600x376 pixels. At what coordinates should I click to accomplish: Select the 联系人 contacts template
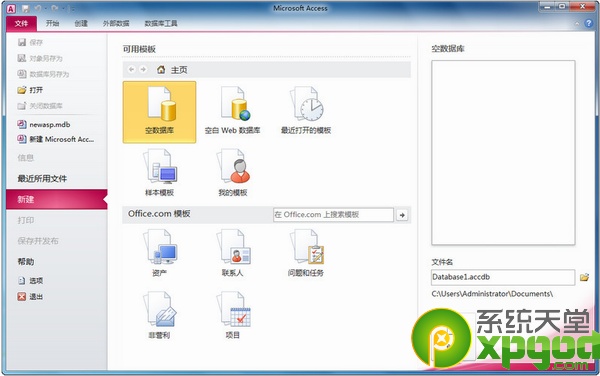click(x=233, y=252)
